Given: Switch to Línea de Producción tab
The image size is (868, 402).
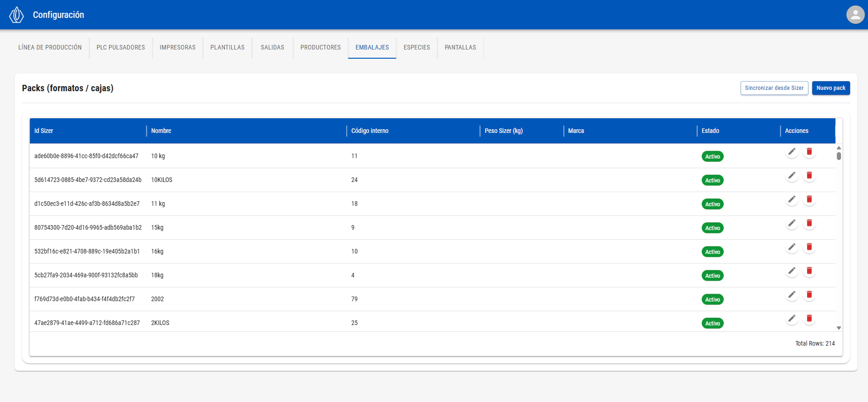Looking at the screenshot, I should [x=50, y=48].
